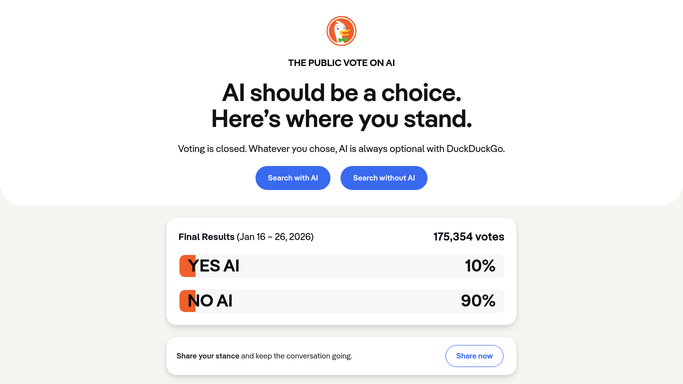Viewport: 683px width, 384px height.
Task: Click the Here's where you stand headline
Action: tap(342, 119)
